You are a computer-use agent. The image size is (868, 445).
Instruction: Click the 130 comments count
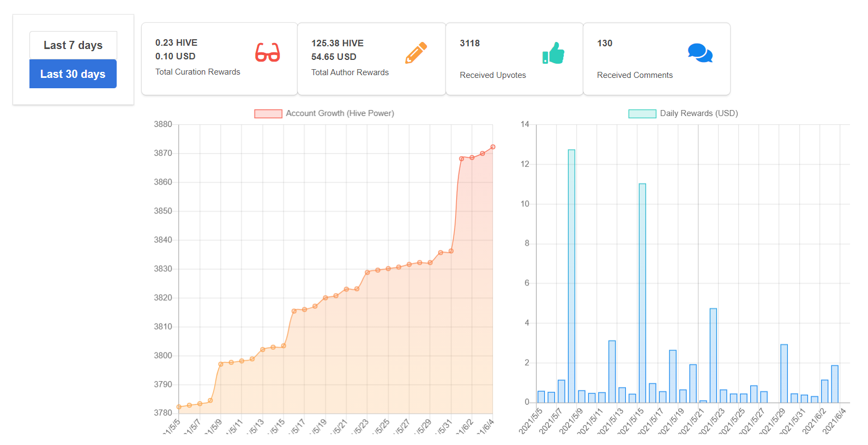coord(605,43)
